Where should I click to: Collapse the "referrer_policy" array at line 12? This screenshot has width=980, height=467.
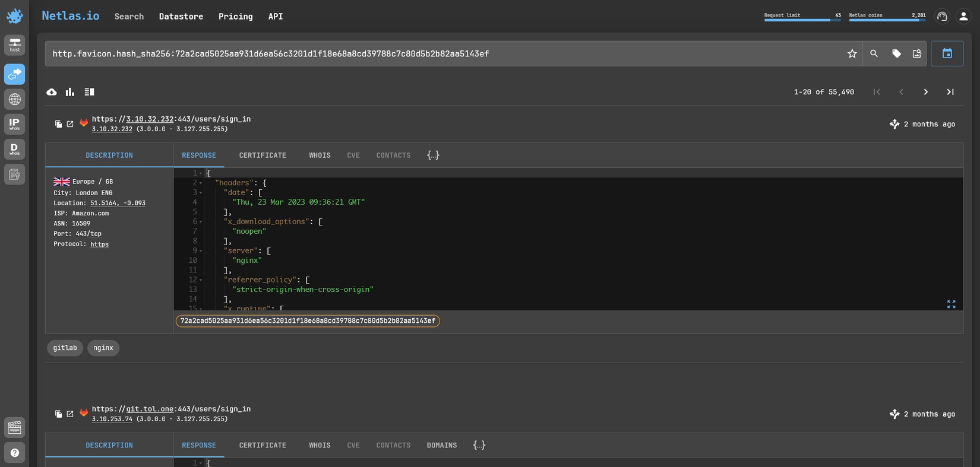tap(201, 280)
